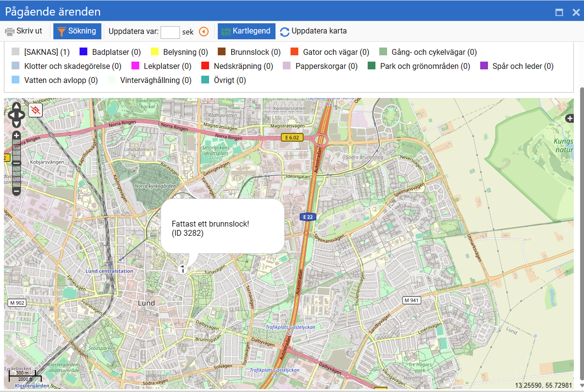The image size is (584, 392).
Task: Toggle the Kartlegend map legend
Action: pyautogui.click(x=246, y=32)
